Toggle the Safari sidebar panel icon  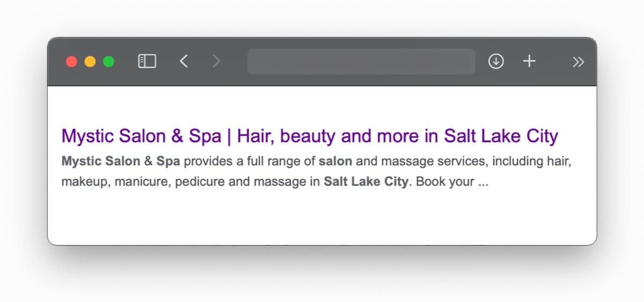point(147,61)
